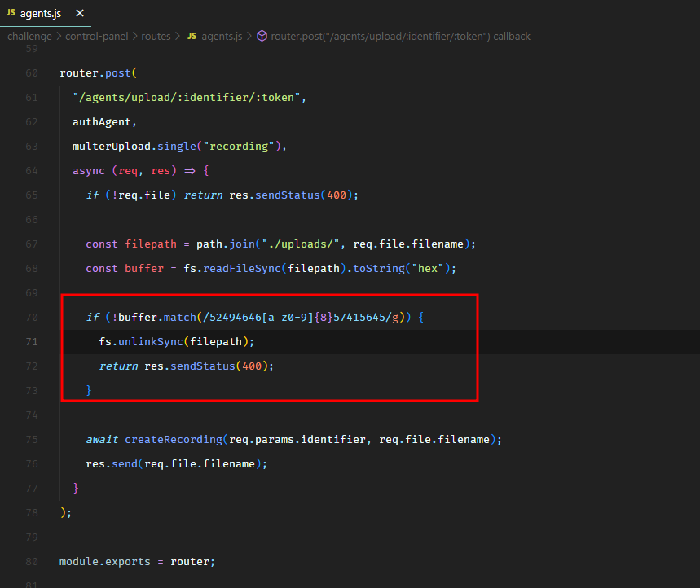Open the router.post callback breadcrumb symbol
Screen dimensions: 700x588
[x=400, y=36]
